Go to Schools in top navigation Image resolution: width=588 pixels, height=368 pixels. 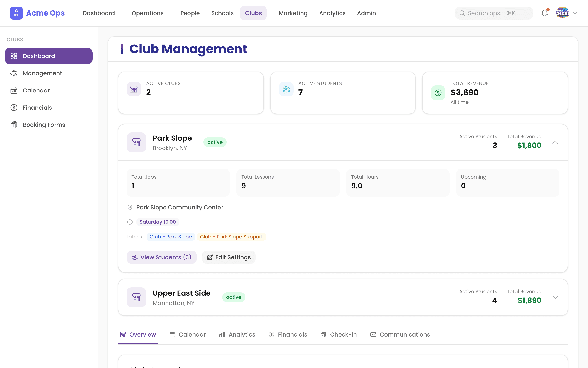[x=222, y=13]
